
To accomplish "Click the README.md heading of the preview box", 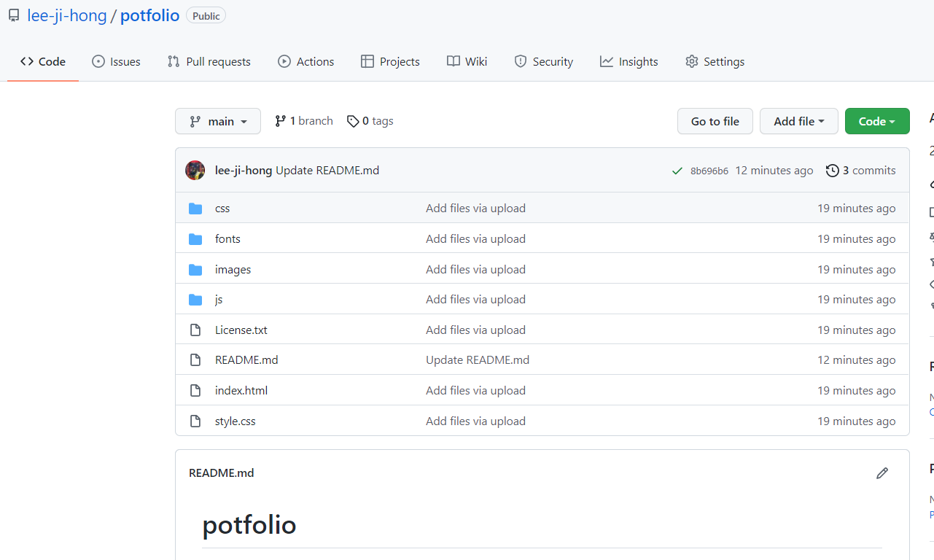I will (222, 473).
